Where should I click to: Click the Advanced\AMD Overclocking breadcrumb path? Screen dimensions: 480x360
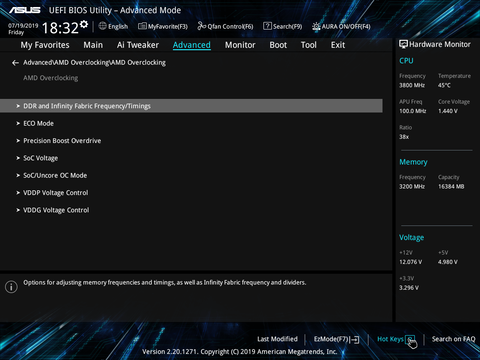[x=94, y=62]
